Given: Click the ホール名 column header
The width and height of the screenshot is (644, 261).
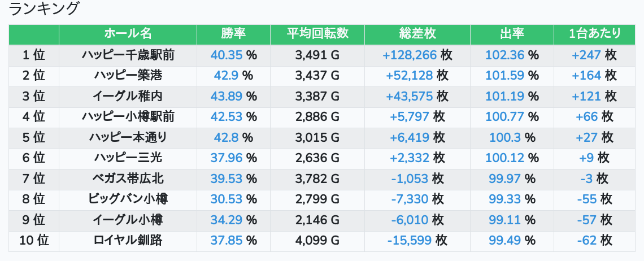Looking at the screenshot, I should (128, 34).
